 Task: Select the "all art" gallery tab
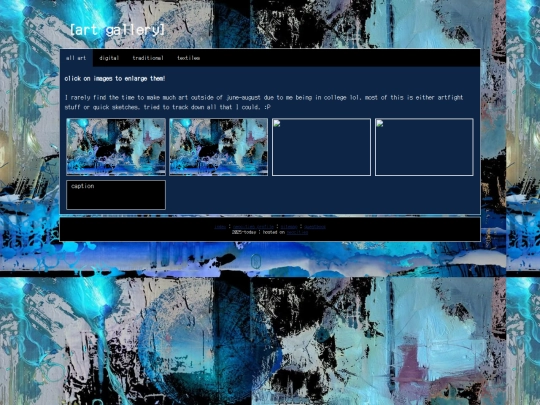tap(76, 58)
